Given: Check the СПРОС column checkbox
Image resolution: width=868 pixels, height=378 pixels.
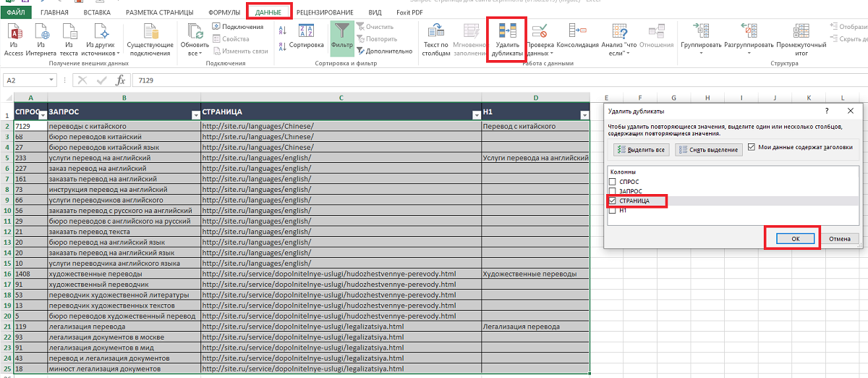Looking at the screenshot, I should click(x=613, y=181).
